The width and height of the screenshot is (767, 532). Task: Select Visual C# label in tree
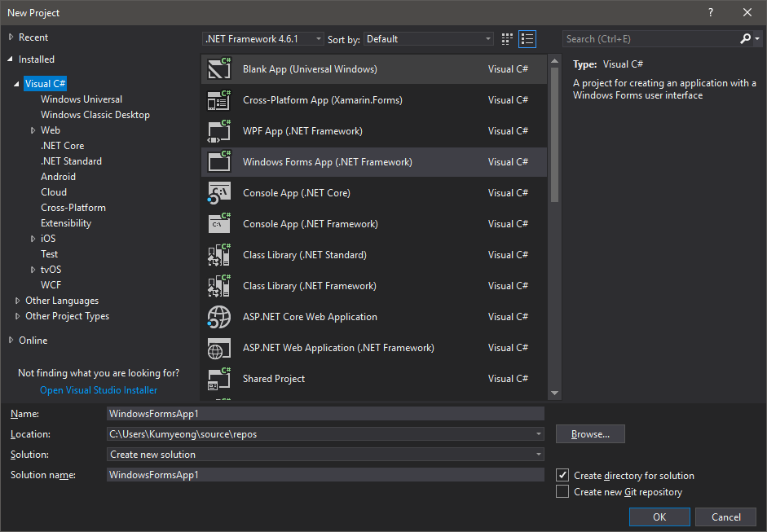coord(45,84)
